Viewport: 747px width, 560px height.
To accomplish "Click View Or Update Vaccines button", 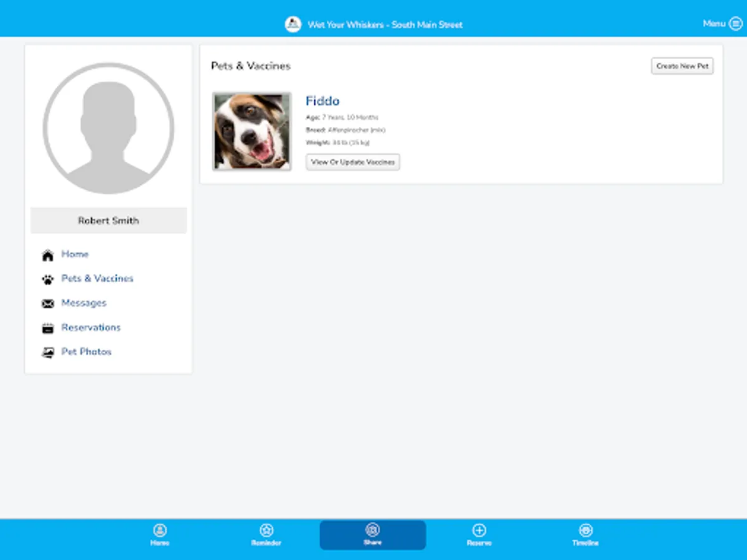I will pyautogui.click(x=353, y=162).
